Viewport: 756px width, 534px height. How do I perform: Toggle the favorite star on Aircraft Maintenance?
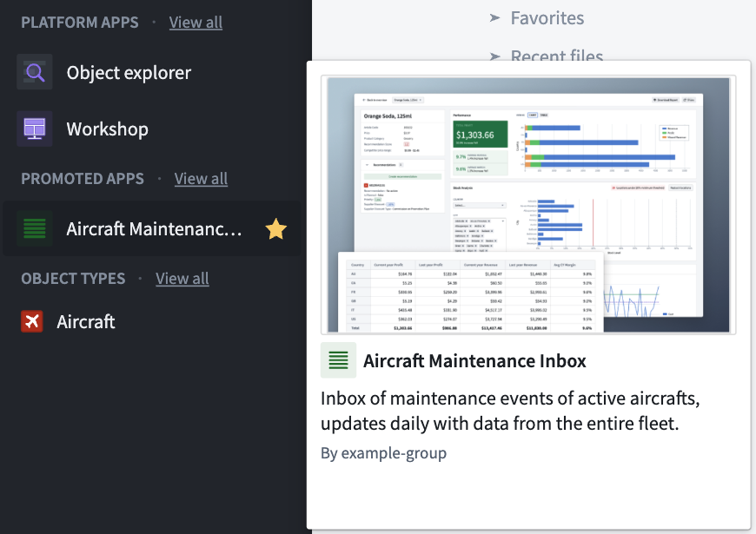275,228
